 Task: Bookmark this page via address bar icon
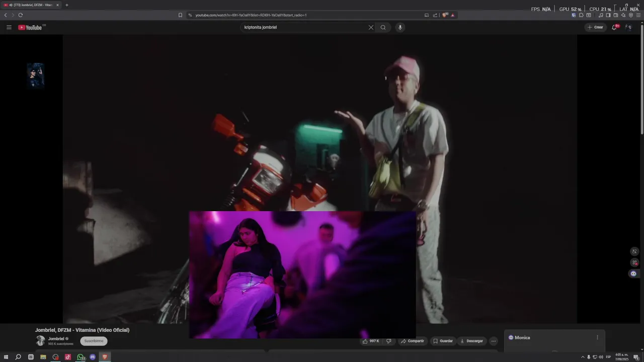click(x=180, y=15)
